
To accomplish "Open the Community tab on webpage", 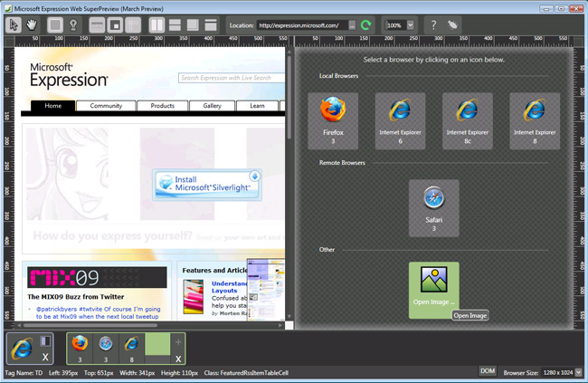I will coord(106,106).
